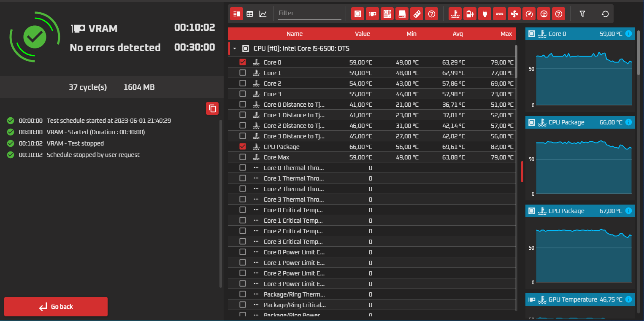Check the Core 0 Thermal Thro... checkbox
Image resolution: width=644 pixels, height=321 pixels.
tap(243, 167)
